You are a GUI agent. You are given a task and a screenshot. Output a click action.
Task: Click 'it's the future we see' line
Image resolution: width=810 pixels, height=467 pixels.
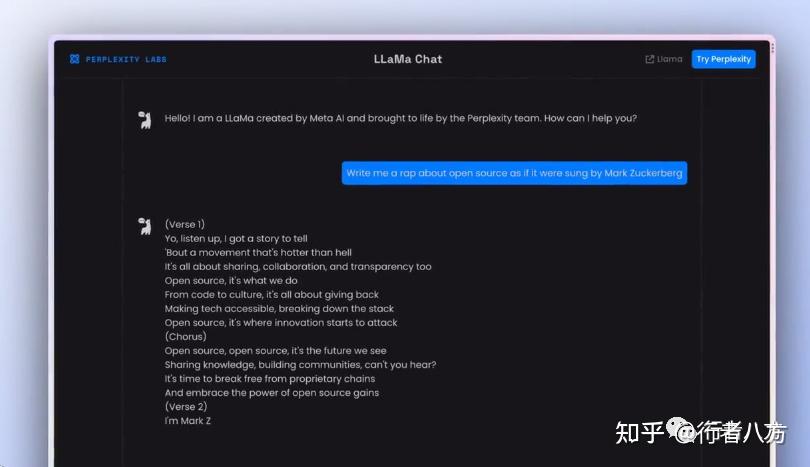(275, 350)
